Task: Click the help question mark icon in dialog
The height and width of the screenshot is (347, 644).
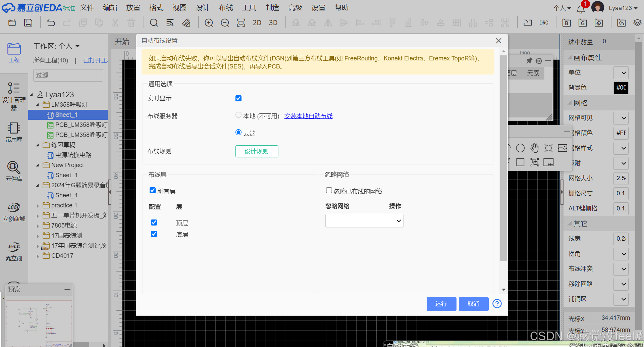Action: [497, 304]
